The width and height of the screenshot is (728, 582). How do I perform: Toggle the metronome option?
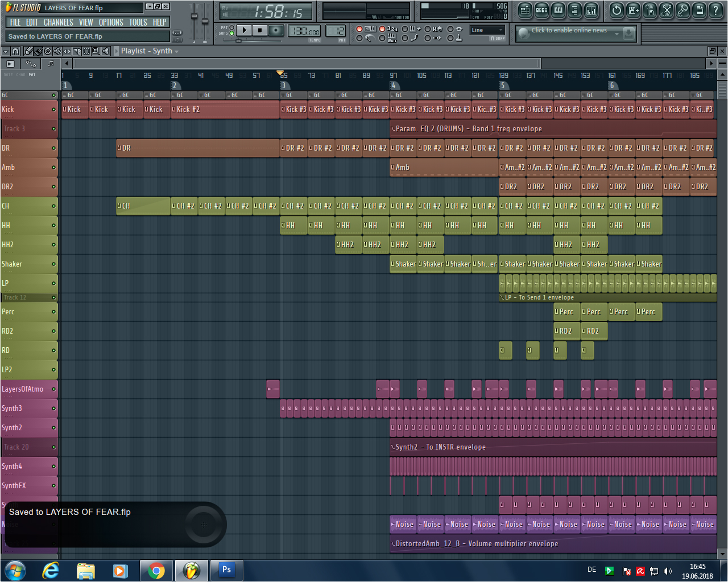point(366,38)
